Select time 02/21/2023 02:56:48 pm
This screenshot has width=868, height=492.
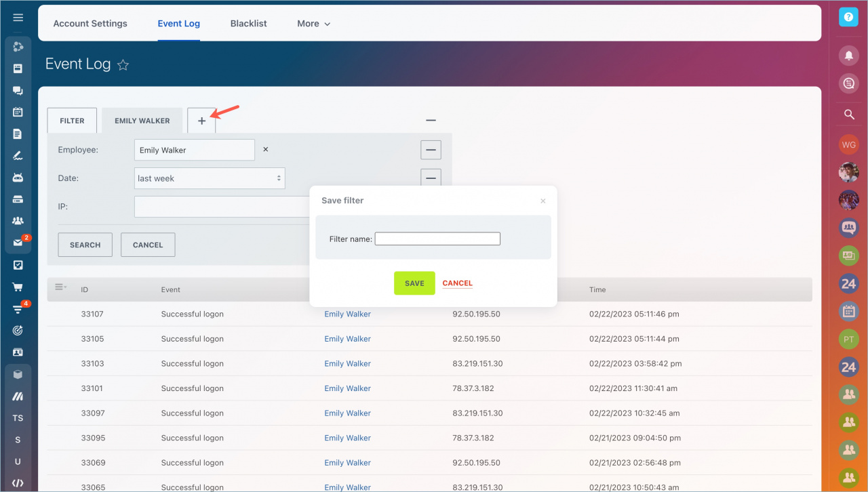(635, 462)
